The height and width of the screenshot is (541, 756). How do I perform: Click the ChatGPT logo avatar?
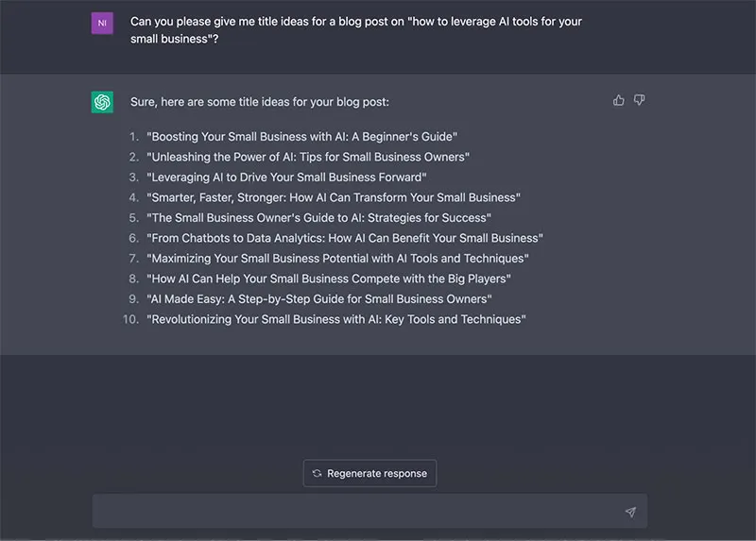point(102,102)
